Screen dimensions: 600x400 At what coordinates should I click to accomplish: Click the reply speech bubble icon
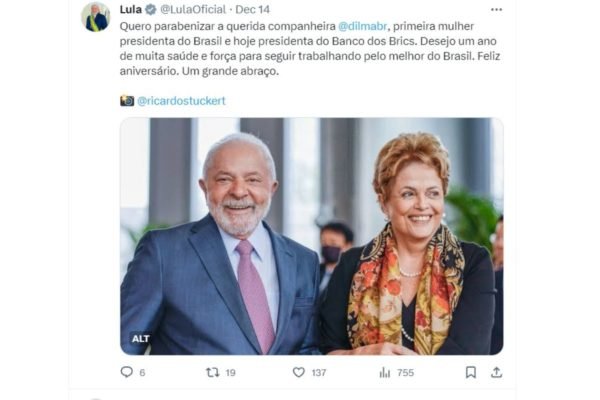tap(127, 372)
